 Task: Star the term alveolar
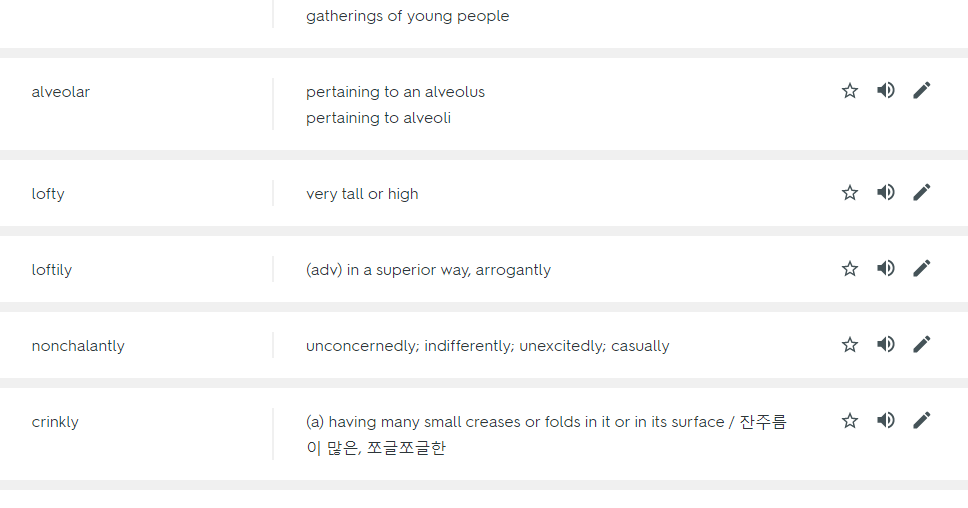tap(850, 91)
